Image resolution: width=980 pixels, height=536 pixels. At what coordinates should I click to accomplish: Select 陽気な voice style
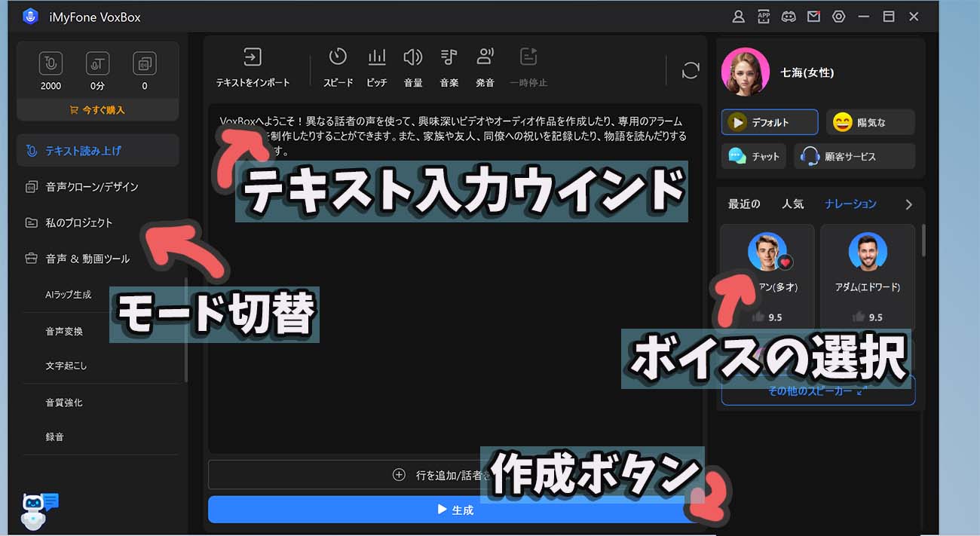[871, 122]
